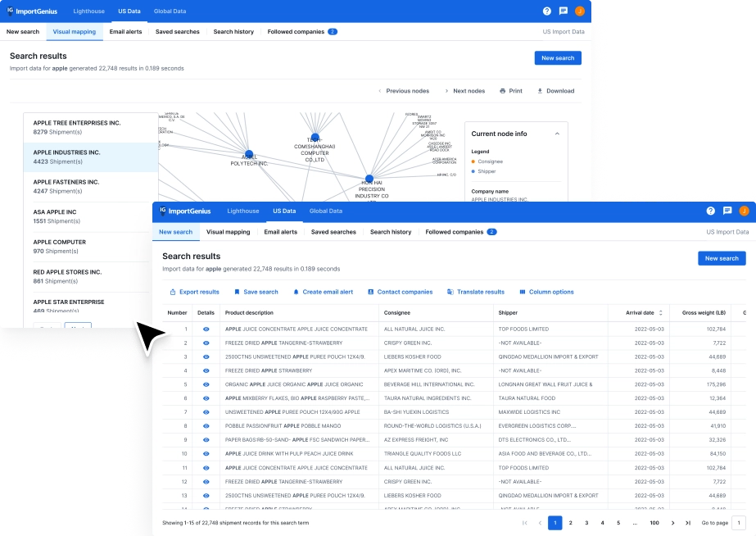The height and width of the screenshot is (536, 756).
Task: Click ImportGenius logo in back window
Action: [32, 11]
